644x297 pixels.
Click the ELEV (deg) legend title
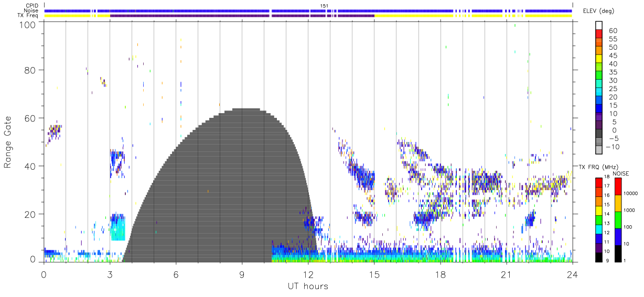point(607,11)
